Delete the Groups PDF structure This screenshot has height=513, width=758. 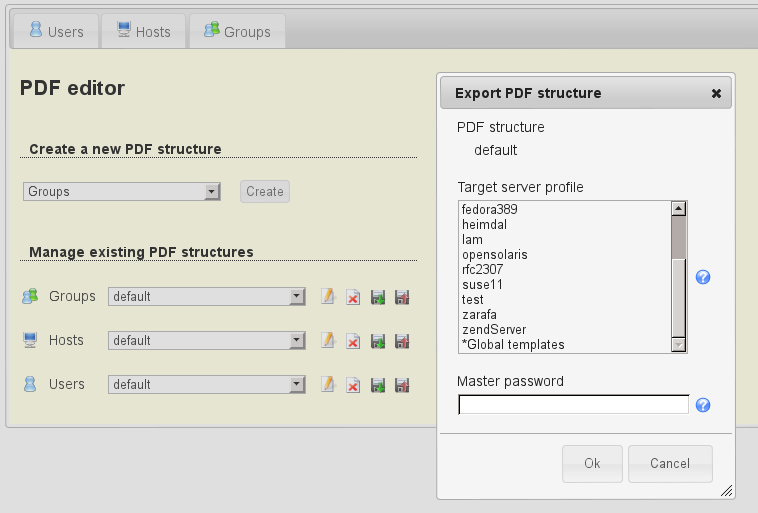click(x=353, y=297)
